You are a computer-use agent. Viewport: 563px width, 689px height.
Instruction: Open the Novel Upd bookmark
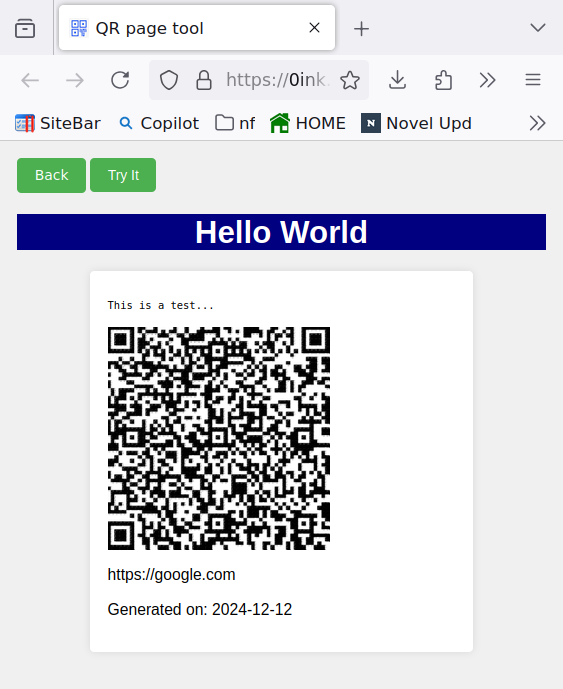click(416, 123)
